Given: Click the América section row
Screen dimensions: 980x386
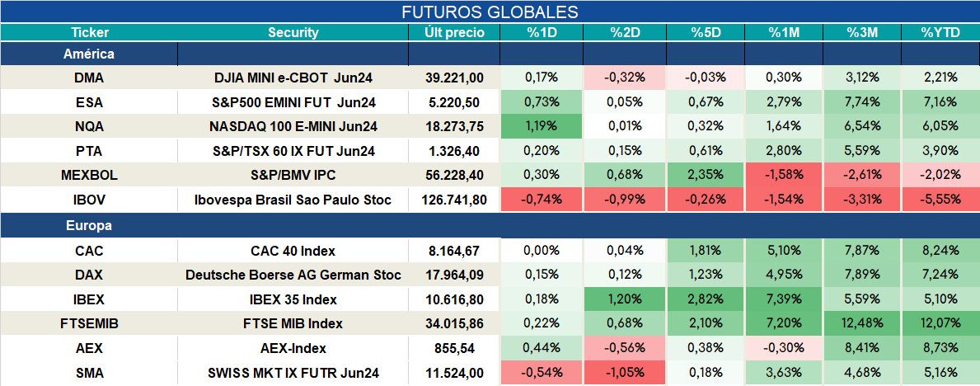Looking at the screenshot, I should (x=490, y=54).
